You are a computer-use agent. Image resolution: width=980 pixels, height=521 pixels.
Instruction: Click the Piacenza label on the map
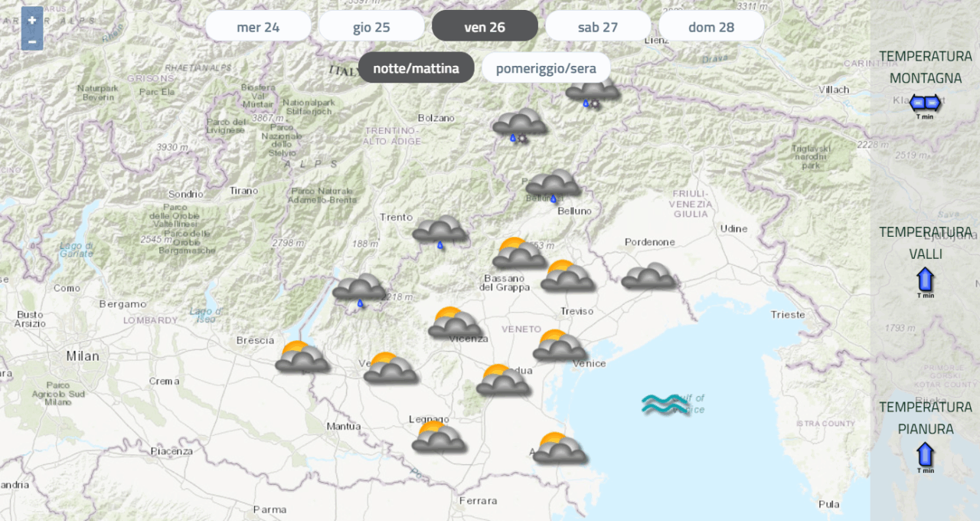[171, 451]
